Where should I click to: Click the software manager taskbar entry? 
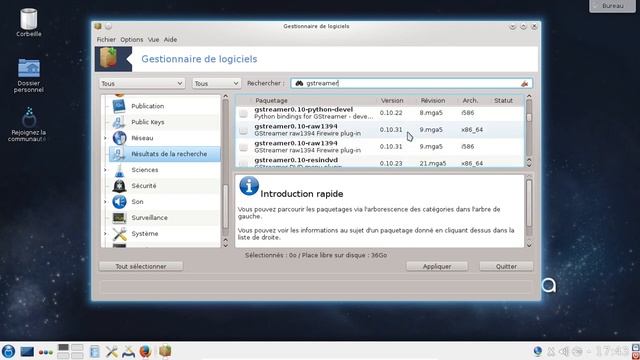(165, 351)
